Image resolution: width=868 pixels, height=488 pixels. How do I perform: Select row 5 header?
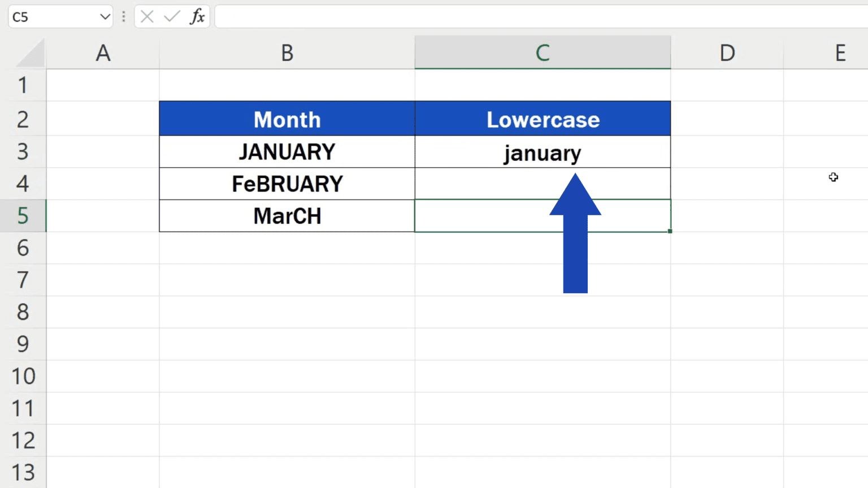pyautogui.click(x=23, y=216)
